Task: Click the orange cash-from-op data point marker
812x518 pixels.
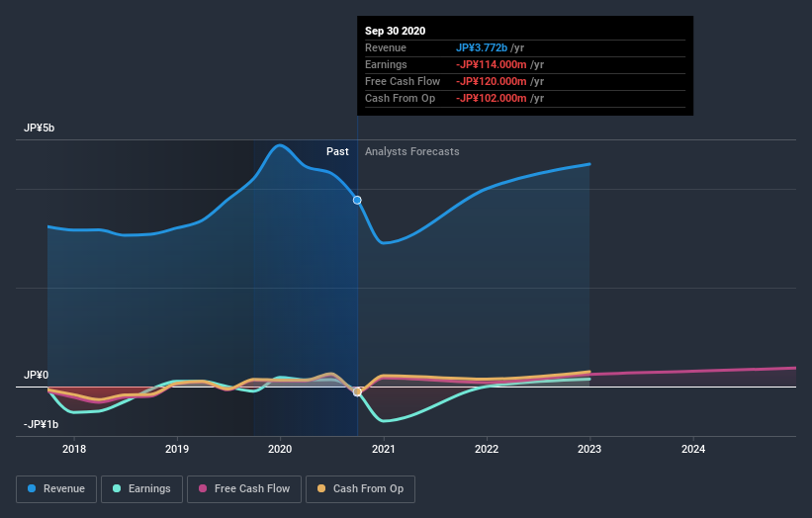Action: tap(357, 392)
